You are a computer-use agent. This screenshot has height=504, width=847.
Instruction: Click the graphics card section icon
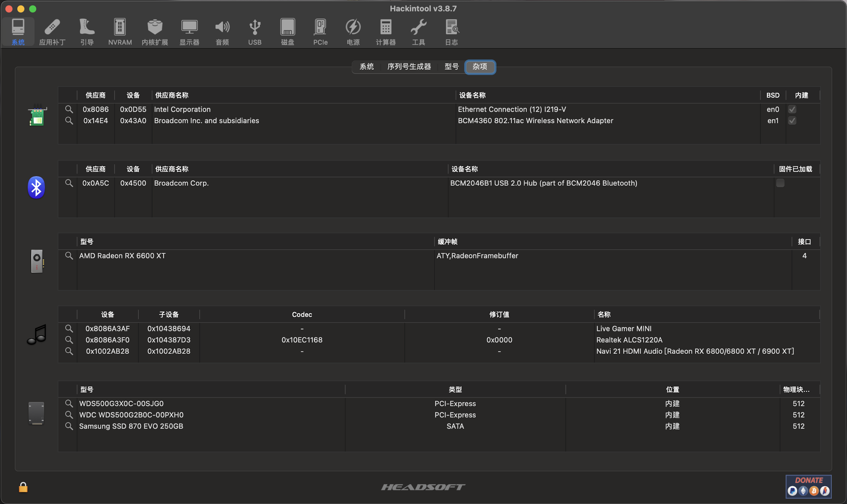[x=37, y=261]
